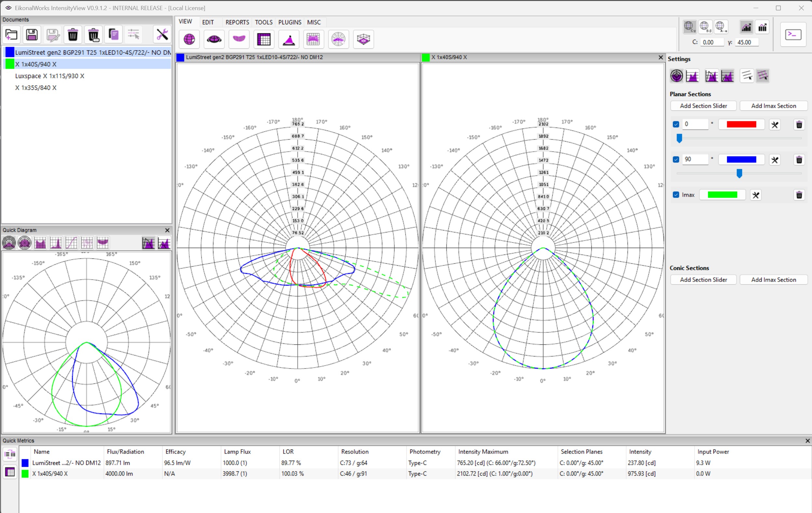Click the red color swatch of the 0° section
Viewport: 812px width, 513px height.
741,125
